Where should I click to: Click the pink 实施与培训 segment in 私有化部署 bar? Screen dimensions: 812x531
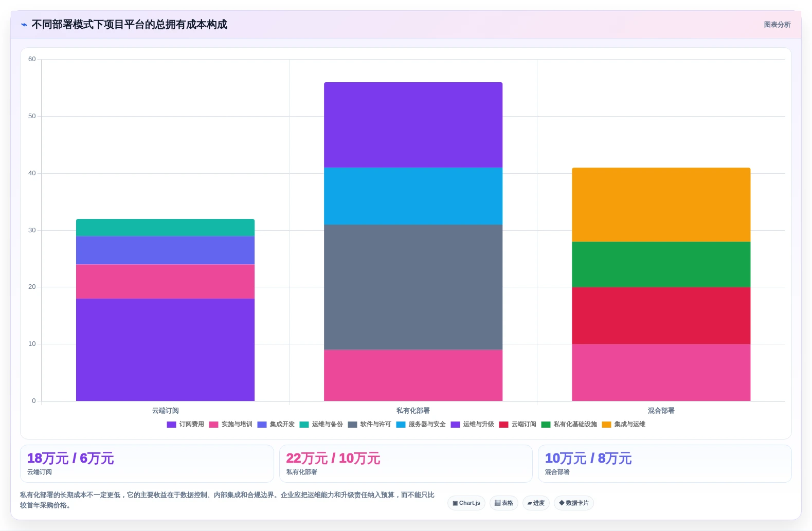pyautogui.click(x=413, y=375)
